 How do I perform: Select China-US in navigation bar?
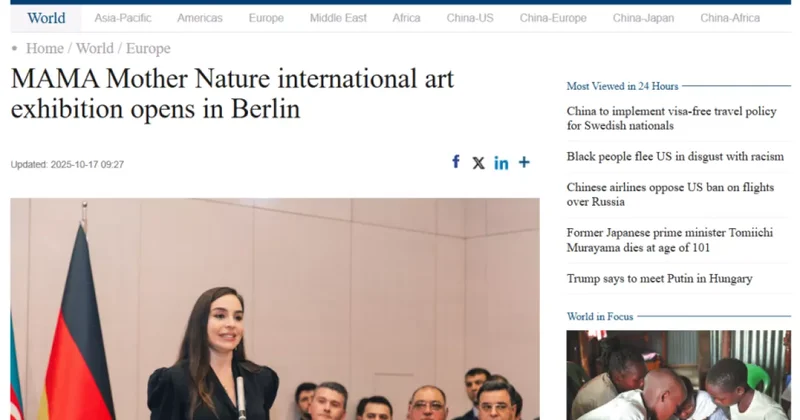pyautogui.click(x=470, y=18)
